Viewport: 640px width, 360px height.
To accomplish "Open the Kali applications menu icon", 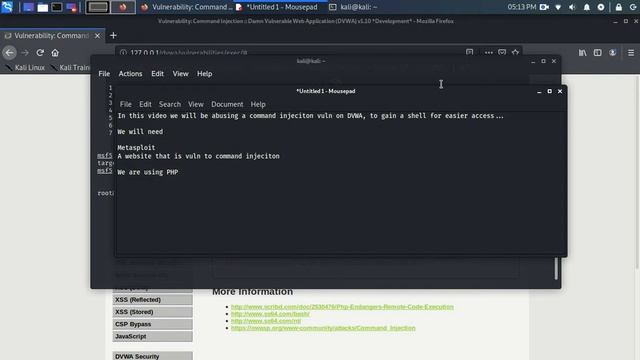I will coord(7,7).
